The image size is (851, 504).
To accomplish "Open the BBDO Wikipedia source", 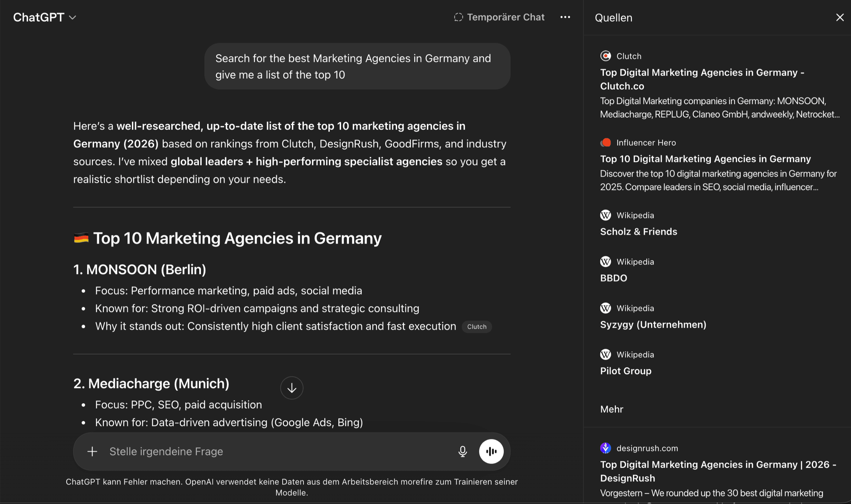I will click(614, 278).
